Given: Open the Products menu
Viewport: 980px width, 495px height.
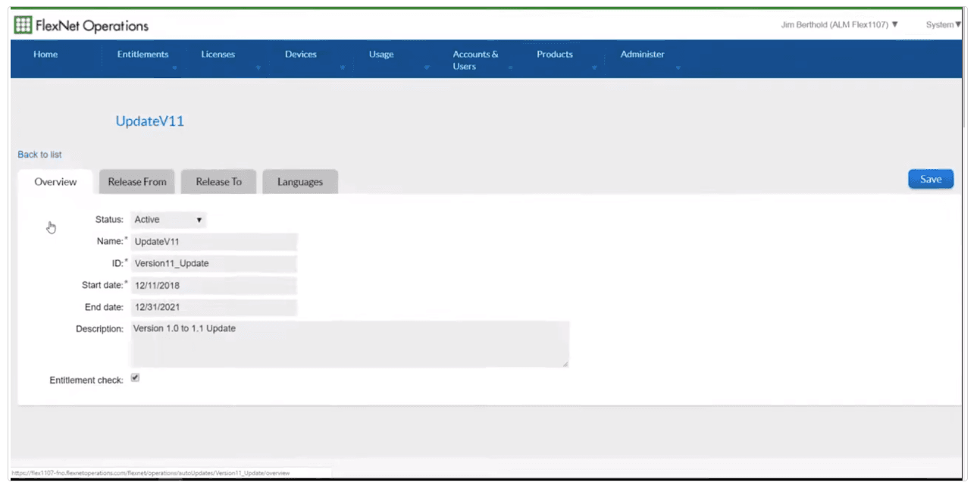Looking at the screenshot, I should (555, 55).
